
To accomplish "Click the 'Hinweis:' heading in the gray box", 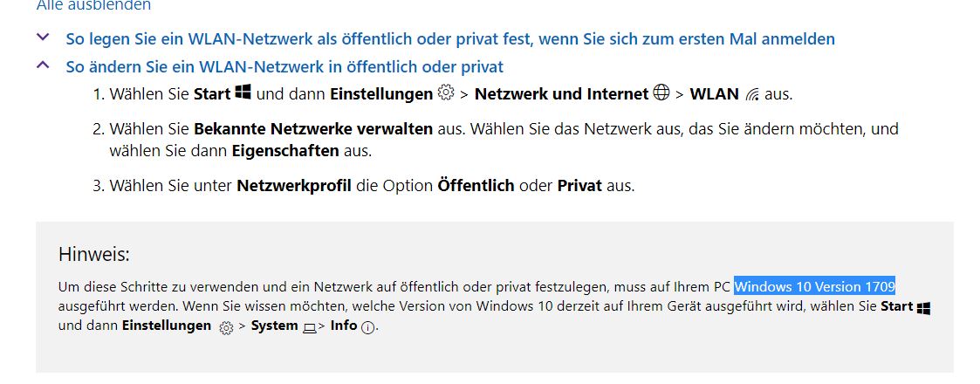I will (93, 254).
